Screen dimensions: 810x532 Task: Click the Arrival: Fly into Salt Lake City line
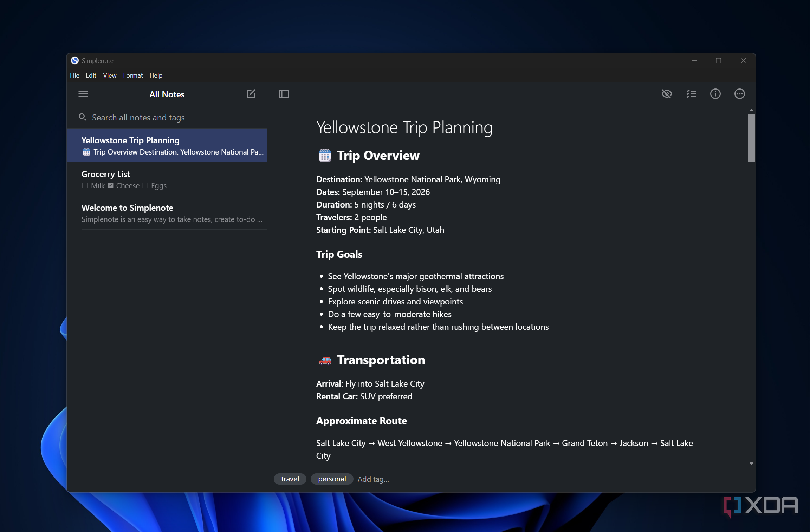370,384
